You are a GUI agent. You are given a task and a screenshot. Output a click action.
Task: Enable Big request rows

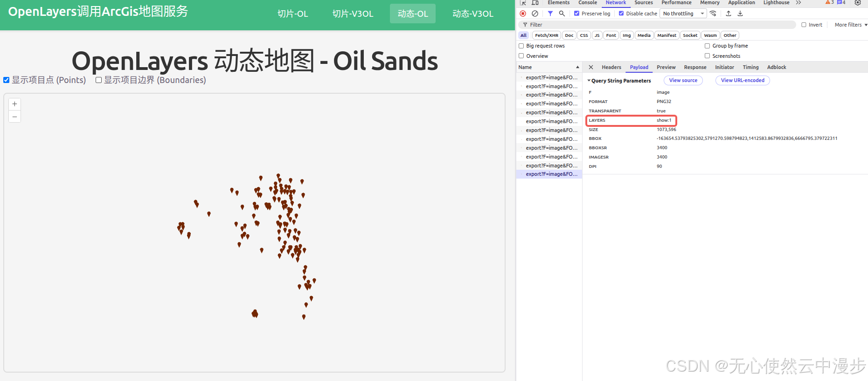click(521, 46)
